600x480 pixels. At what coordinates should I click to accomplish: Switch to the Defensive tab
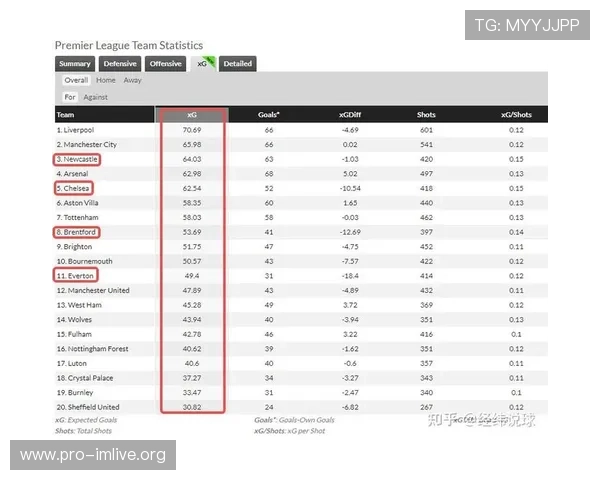[x=120, y=64]
